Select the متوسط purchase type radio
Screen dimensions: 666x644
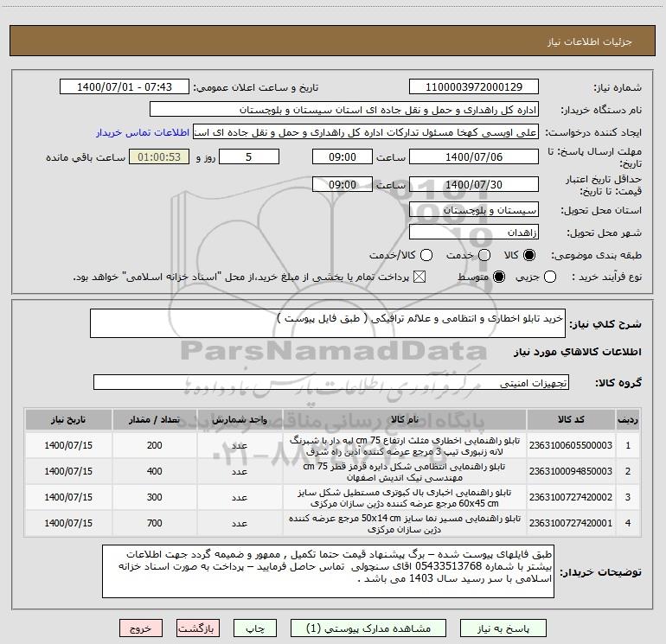tap(499, 277)
